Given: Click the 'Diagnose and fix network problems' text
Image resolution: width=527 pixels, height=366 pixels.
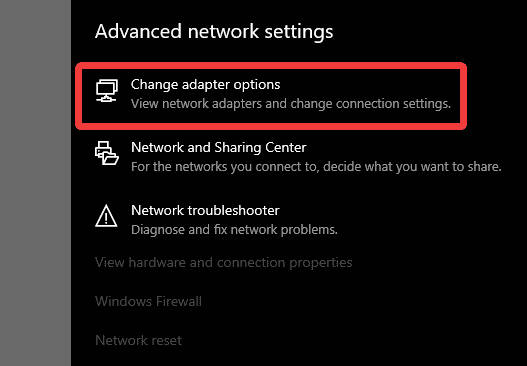Looking at the screenshot, I should [234, 230].
